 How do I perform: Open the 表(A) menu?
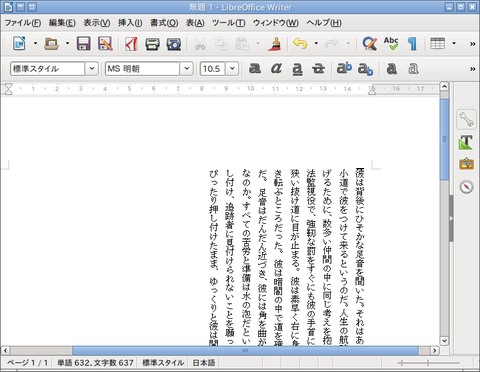[195, 23]
